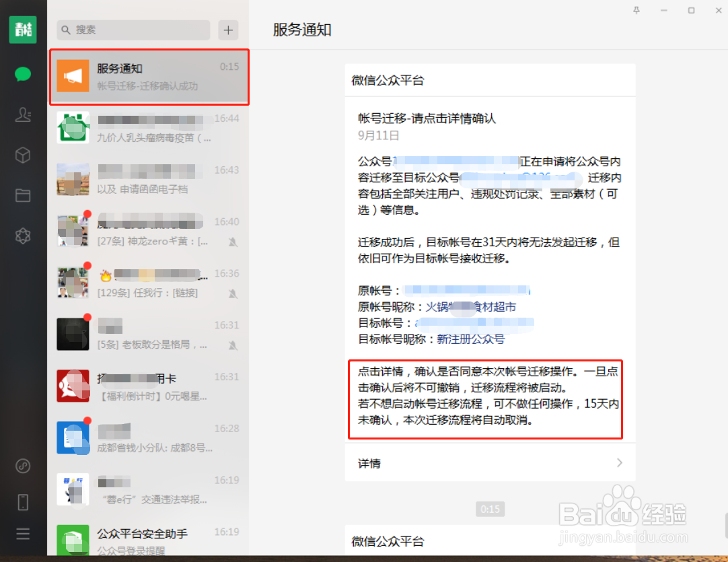
Task: Click the search field labeled 搜索
Action: click(x=133, y=30)
